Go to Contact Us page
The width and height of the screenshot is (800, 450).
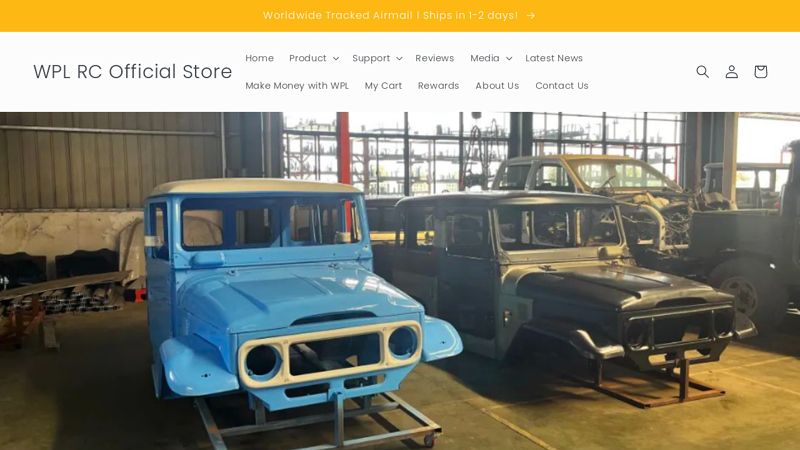[562, 86]
